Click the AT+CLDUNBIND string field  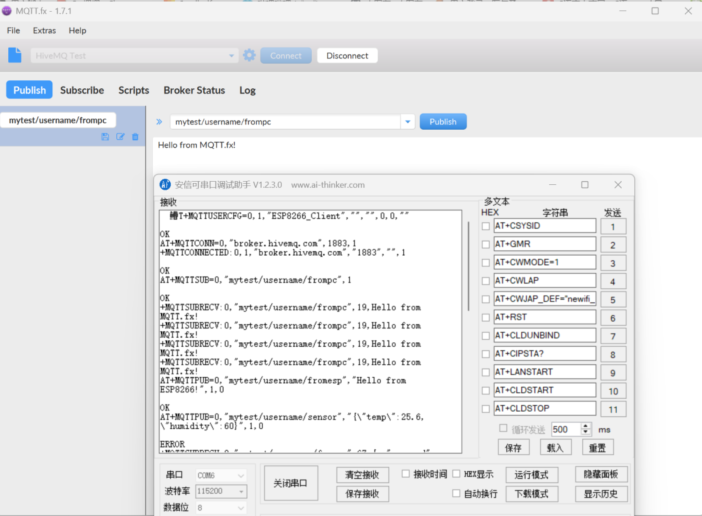(x=545, y=335)
